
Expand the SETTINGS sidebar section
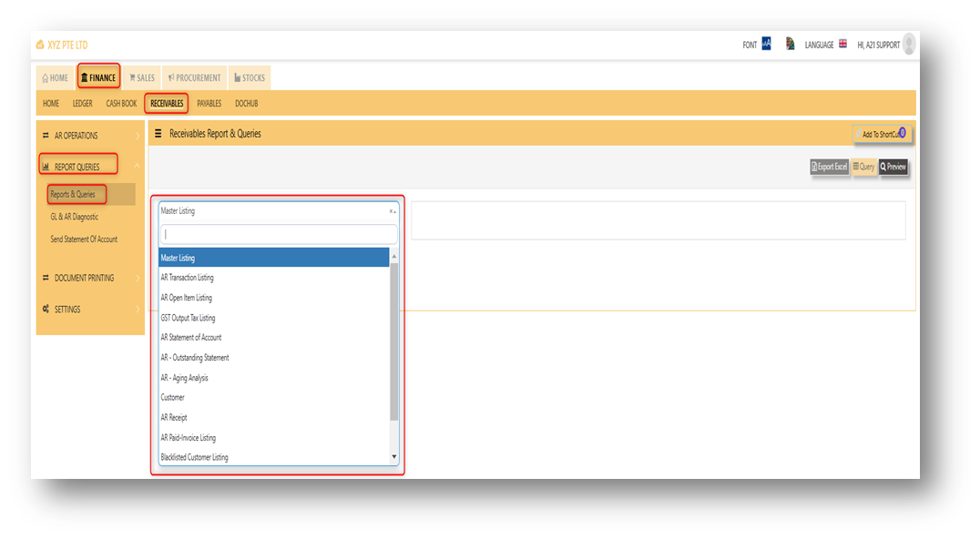coord(91,310)
